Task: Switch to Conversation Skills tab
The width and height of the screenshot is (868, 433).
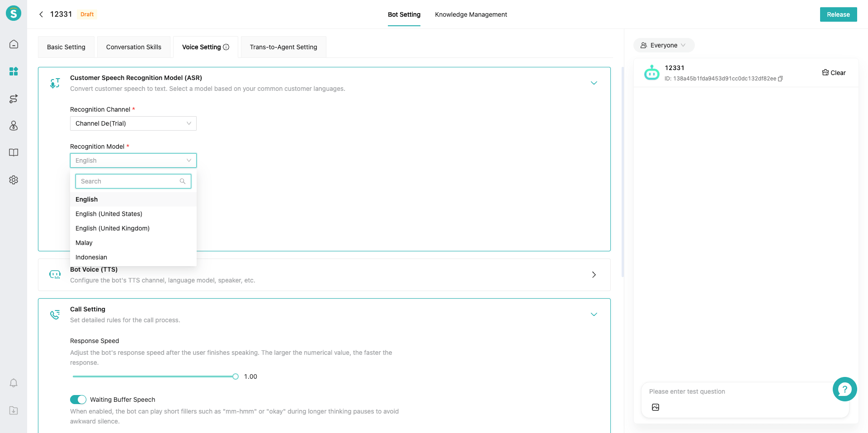Action: pos(134,47)
